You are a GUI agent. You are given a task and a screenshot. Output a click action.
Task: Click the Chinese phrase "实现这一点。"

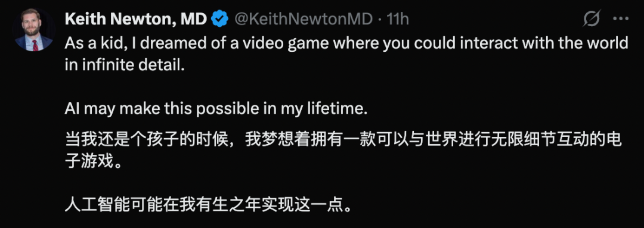(x=308, y=205)
